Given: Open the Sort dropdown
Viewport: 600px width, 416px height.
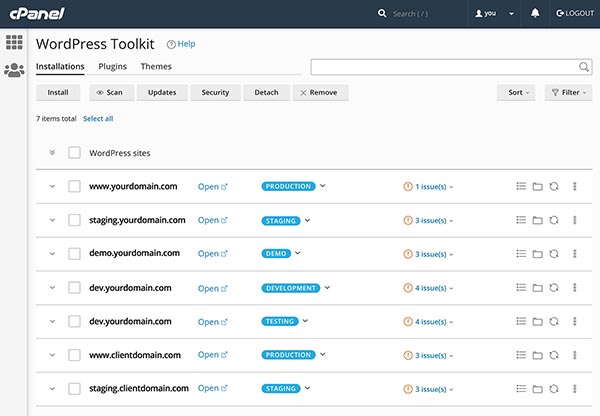Looking at the screenshot, I should click(x=516, y=93).
